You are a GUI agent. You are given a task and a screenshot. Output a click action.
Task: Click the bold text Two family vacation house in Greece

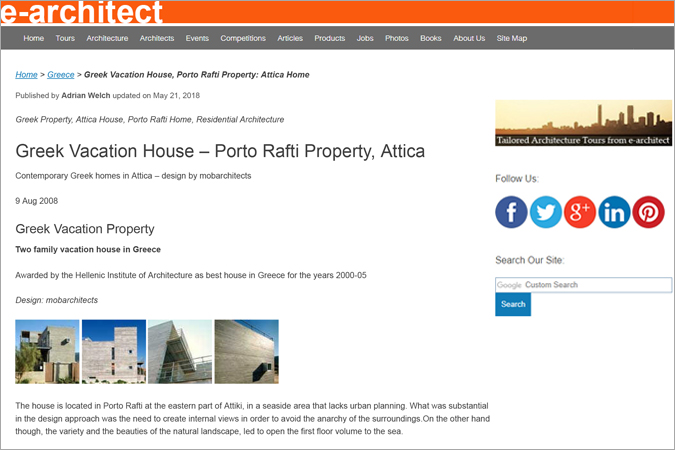tap(88, 249)
